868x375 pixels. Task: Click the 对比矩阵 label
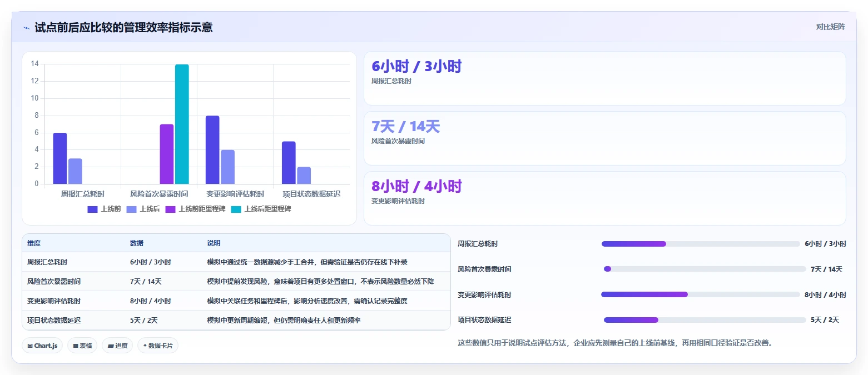[x=830, y=27]
